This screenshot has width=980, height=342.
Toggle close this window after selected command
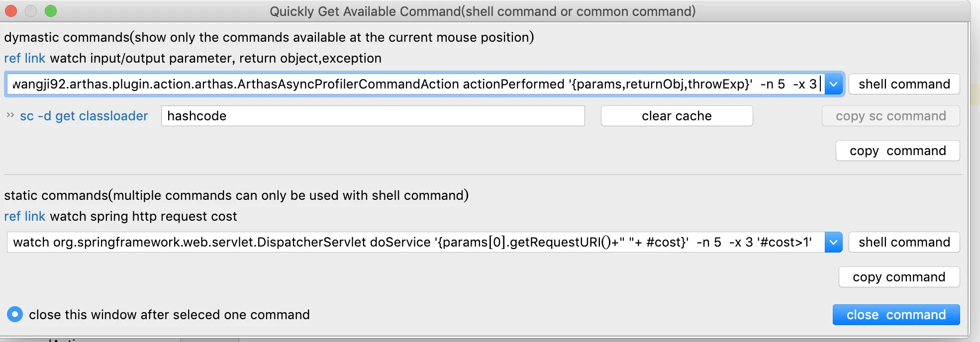15,314
